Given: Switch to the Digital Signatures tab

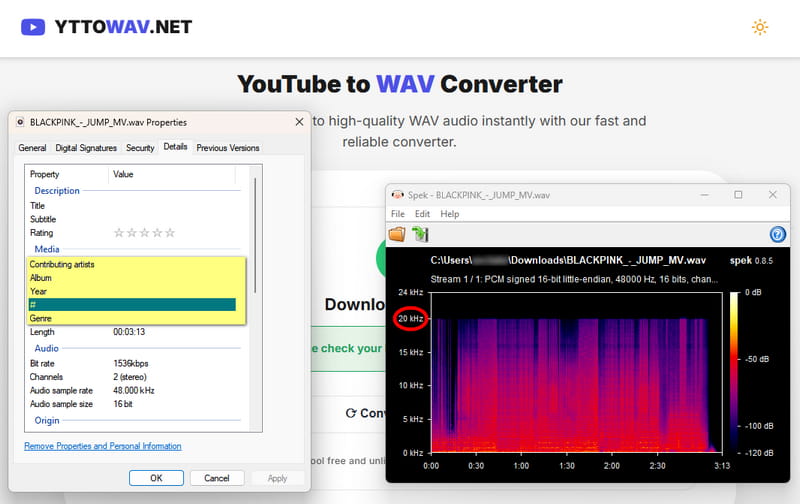Looking at the screenshot, I should (x=86, y=147).
